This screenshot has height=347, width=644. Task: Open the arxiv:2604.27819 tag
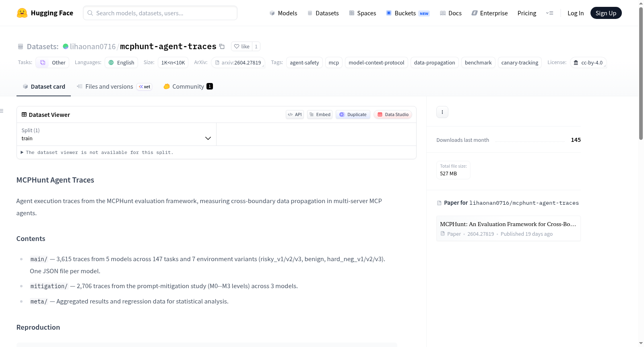click(x=238, y=62)
